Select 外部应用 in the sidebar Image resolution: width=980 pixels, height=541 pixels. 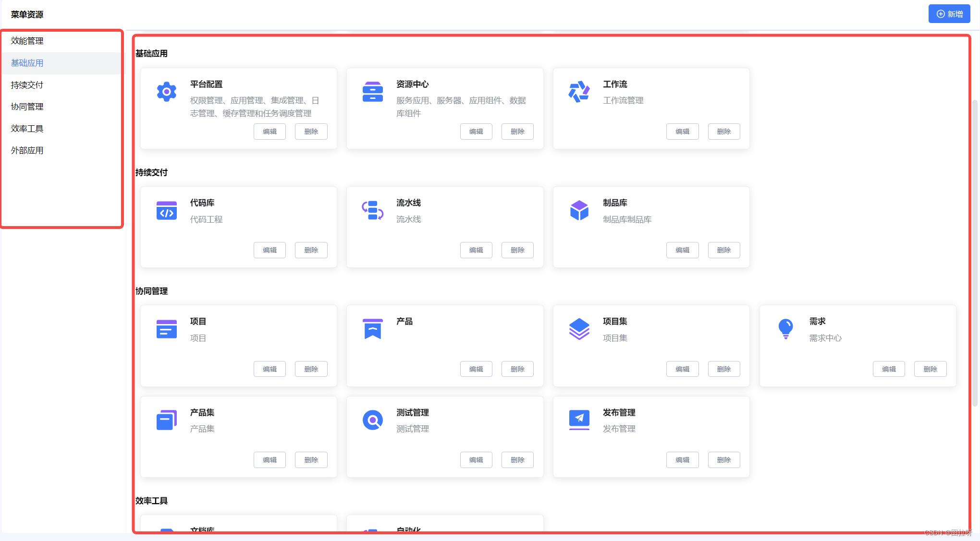[x=27, y=151]
